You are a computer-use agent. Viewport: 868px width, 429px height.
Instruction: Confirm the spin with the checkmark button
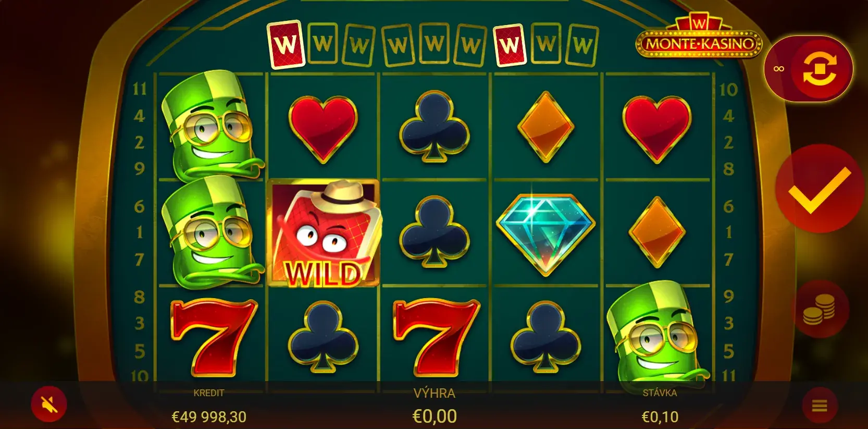(x=820, y=189)
